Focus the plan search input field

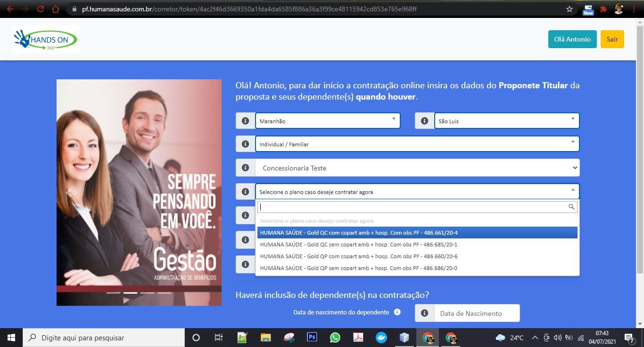click(413, 207)
